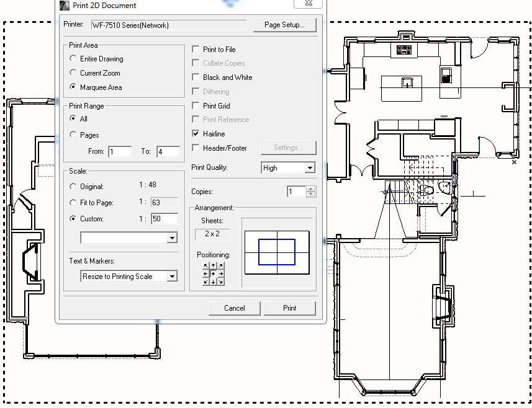532x408 pixels.
Task: Select Original scale option
Action: tap(73, 187)
